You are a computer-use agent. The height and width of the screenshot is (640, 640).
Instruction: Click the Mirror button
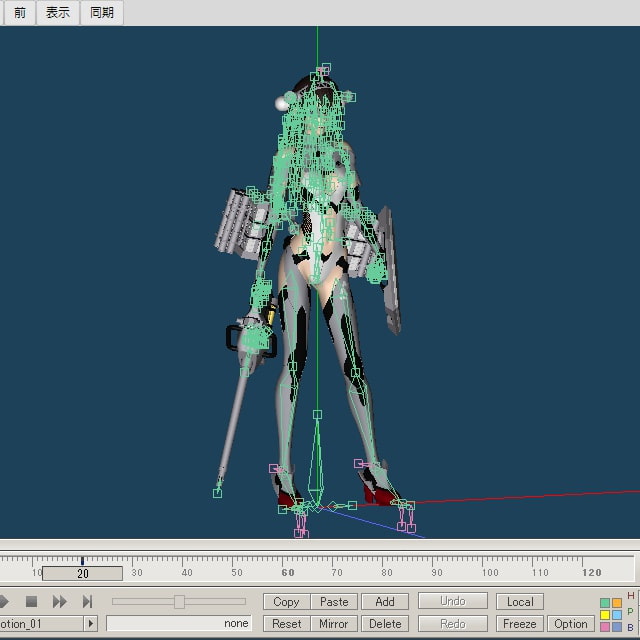coord(334,623)
